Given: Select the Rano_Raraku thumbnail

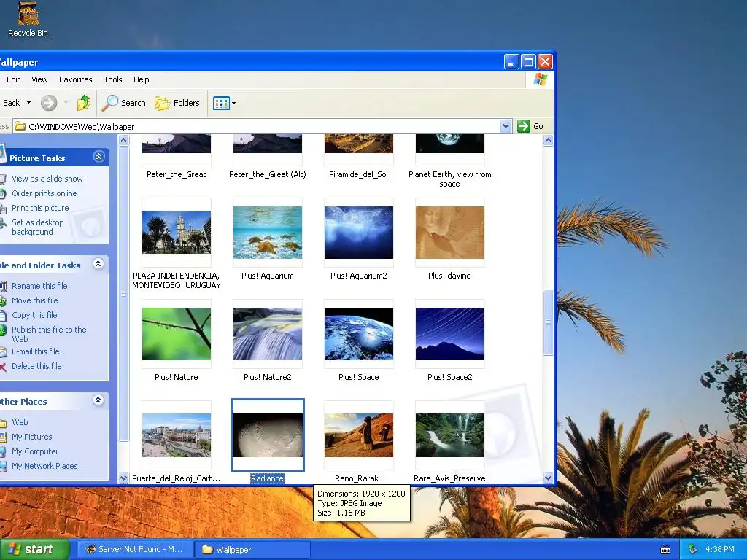Looking at the screenshot, I should point(359,435).
